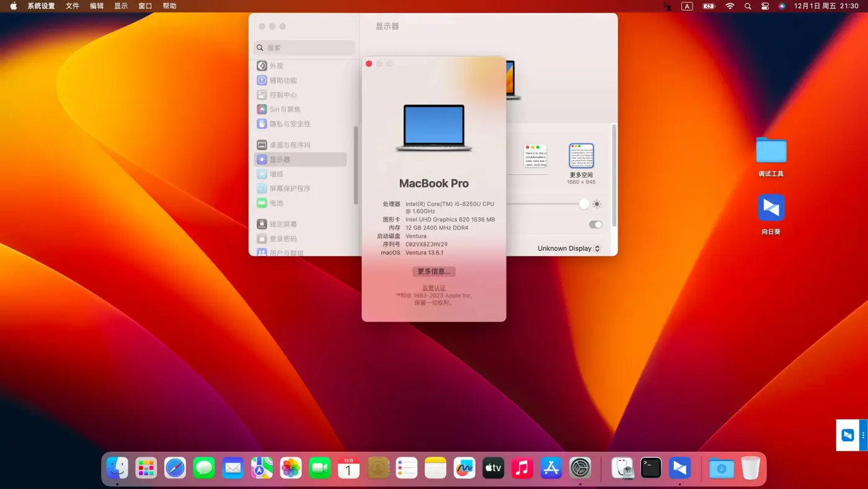
Task: Open 隐私与安全性 settings
Action: [285, 123]
